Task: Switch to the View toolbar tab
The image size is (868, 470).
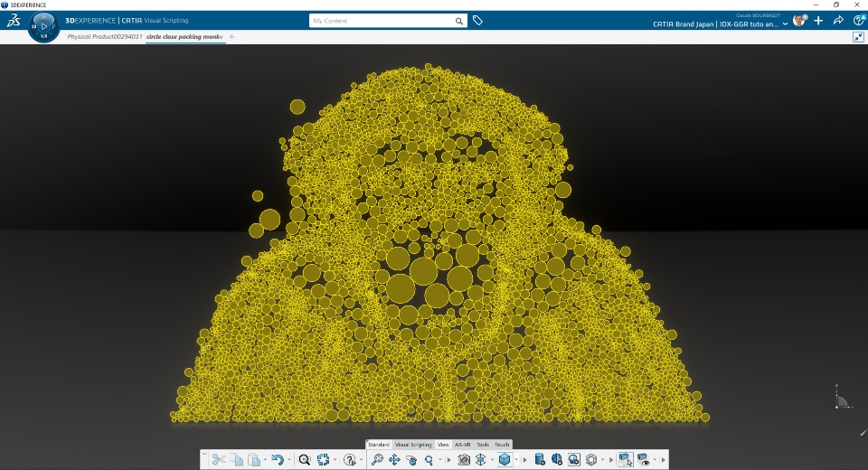Action: point(443,445)
